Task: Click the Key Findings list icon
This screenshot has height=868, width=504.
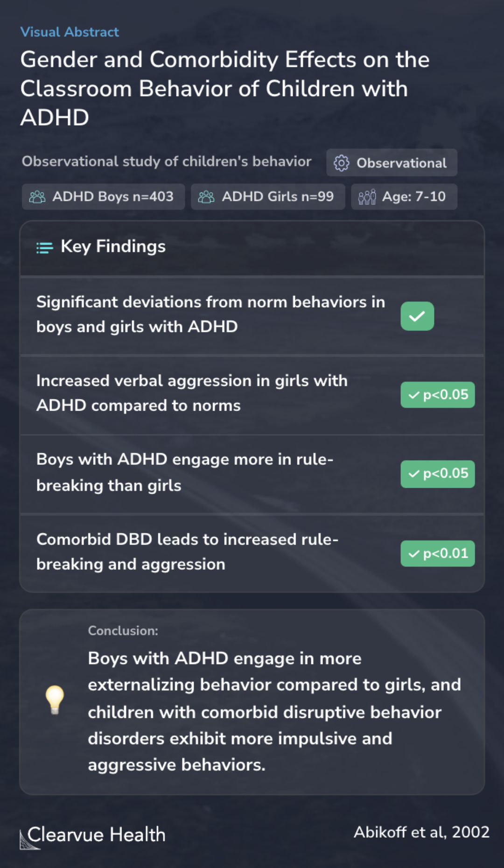Action: [45, 247]
